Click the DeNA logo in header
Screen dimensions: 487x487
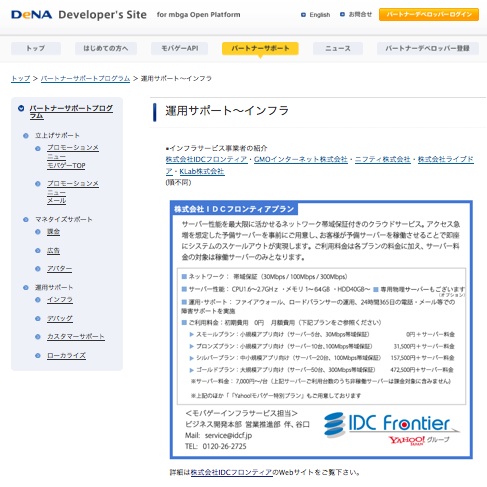(x=31, y=15)
